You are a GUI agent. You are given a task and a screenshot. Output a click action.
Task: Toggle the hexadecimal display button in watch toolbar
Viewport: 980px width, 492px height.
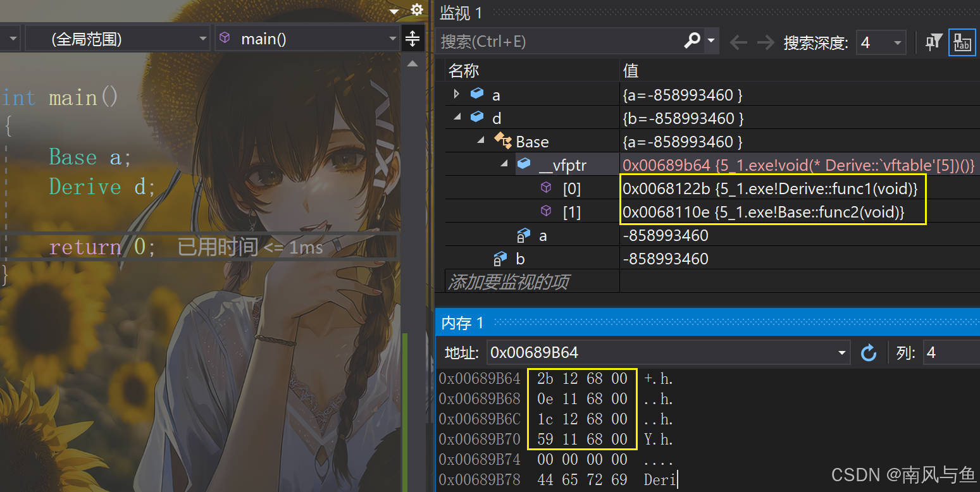pos(962,42)
